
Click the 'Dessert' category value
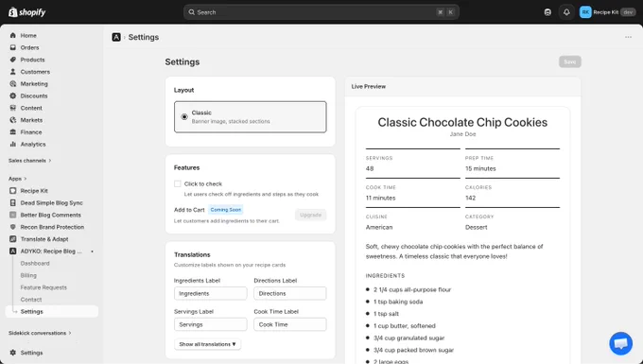click(x=476, y=228)
